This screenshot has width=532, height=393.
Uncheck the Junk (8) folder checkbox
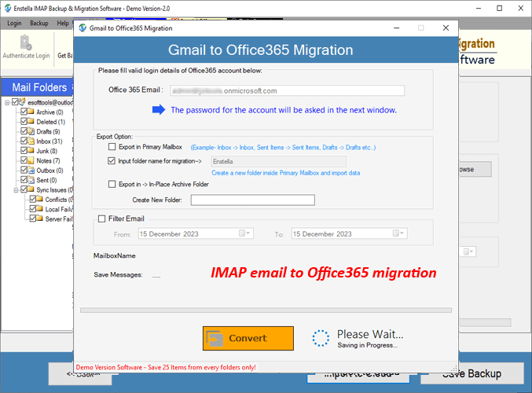[x=24, y=150]
